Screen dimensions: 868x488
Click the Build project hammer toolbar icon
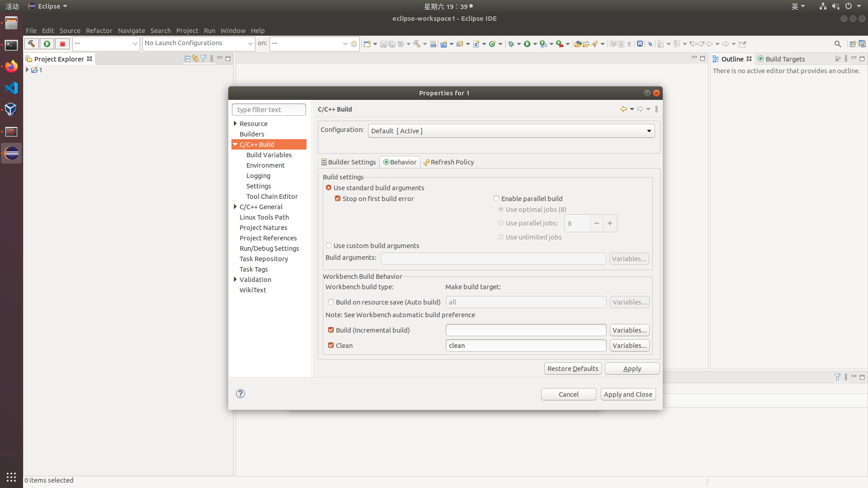[416, 44]
